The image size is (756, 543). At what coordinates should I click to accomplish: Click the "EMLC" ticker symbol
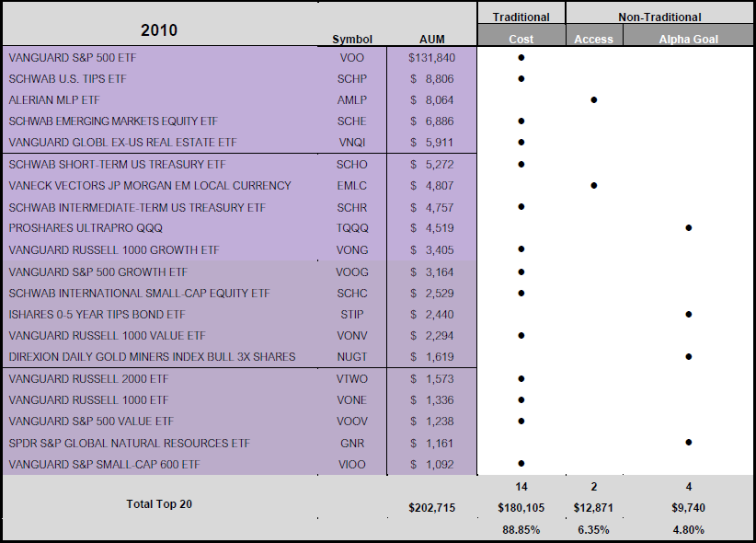(x=352, y=186)
